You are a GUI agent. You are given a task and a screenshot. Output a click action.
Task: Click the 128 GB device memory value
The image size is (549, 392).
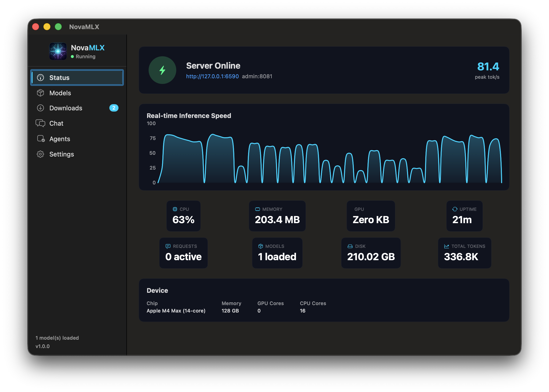tap(230, 311)
